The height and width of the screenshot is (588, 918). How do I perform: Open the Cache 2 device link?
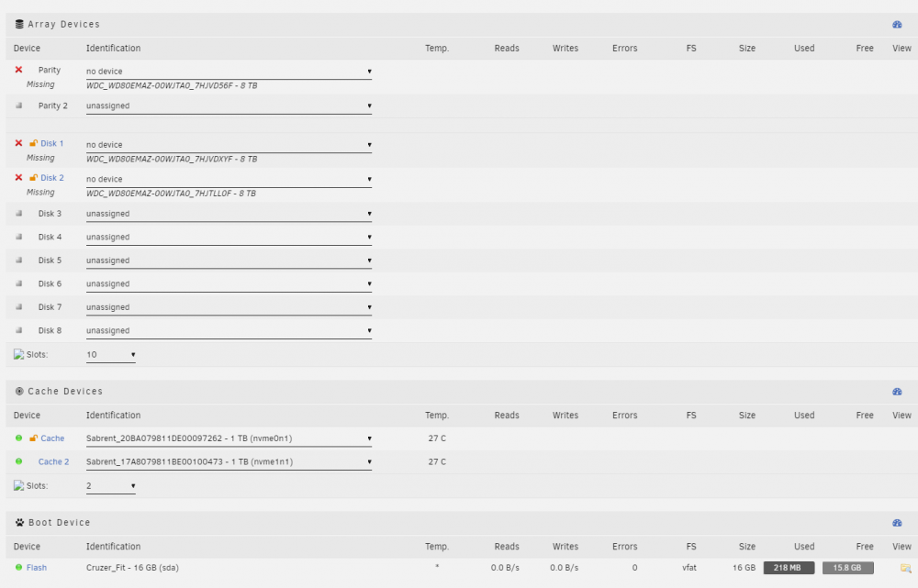tap(53, 461)
